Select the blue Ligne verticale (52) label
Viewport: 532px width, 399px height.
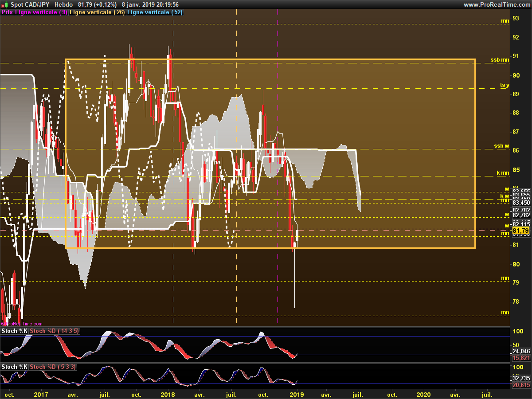(x=155, y=12)
